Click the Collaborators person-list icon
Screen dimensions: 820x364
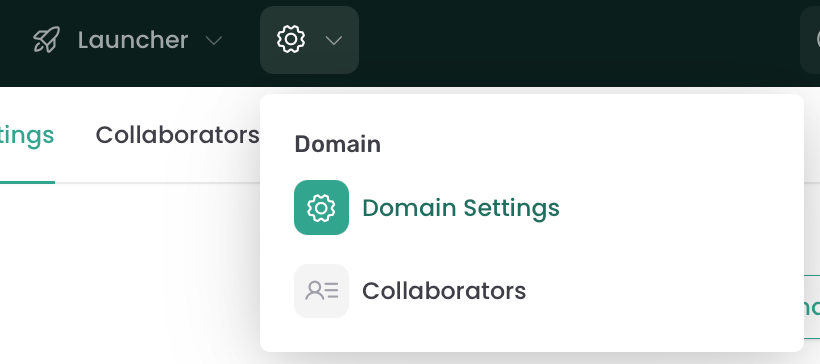pyautogui.click(x=321, y=291)
